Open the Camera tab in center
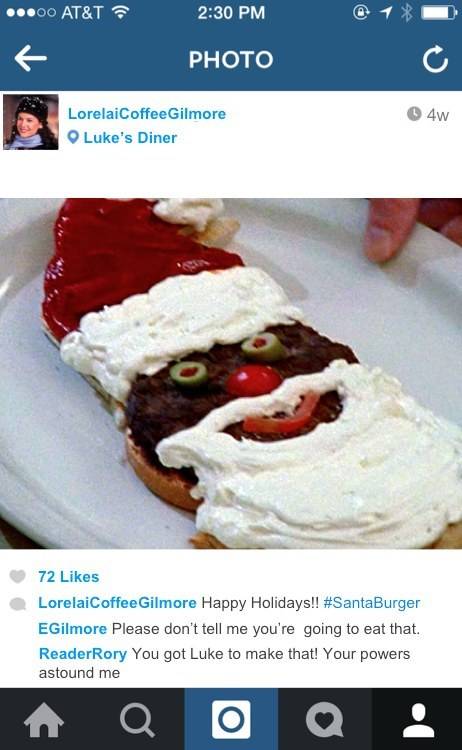This screenshot has height=750, width=462. pos(231,719)
